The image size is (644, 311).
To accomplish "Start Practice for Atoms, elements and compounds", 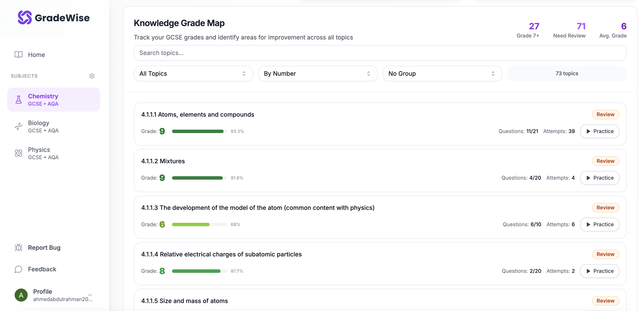I will pyautogui.click(x=599, y=131).
